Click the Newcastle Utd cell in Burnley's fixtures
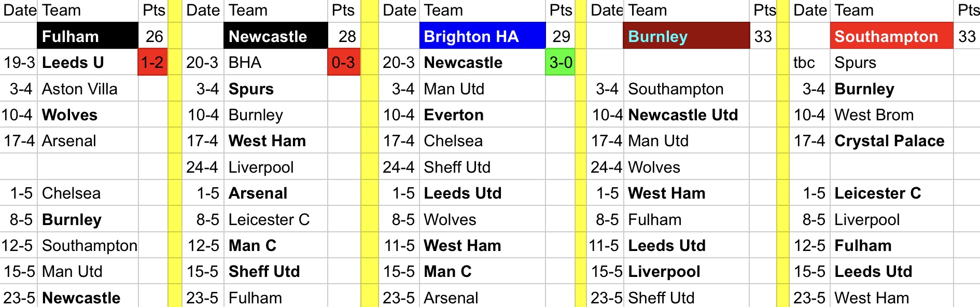Viewport: 980px width, 307px height. click(x=685, y=115)
